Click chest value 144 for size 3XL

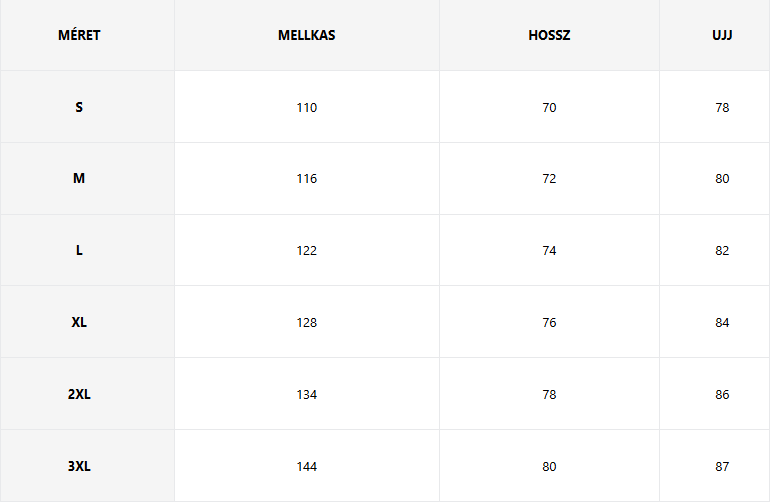pos(306,467)
